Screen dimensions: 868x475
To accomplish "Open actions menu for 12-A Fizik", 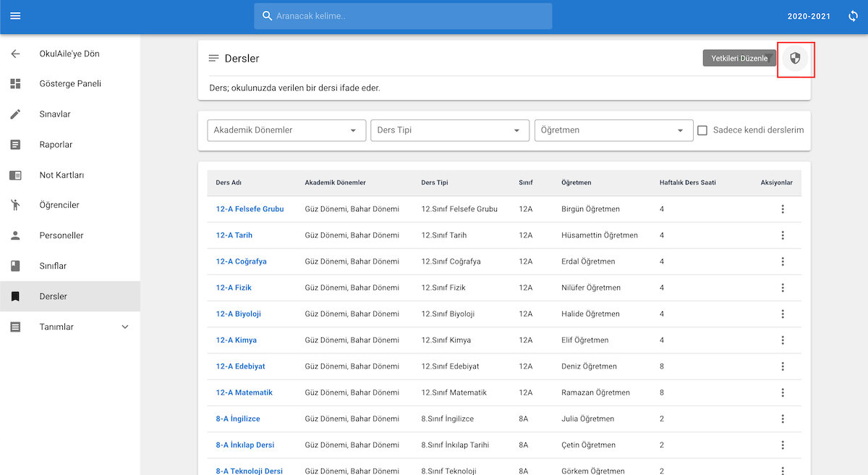I will click(782, 287).
